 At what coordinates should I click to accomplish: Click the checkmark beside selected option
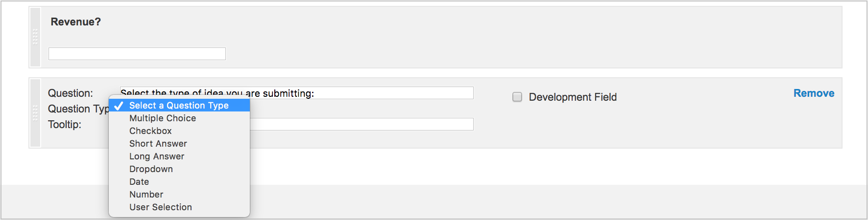coord(119,106)
